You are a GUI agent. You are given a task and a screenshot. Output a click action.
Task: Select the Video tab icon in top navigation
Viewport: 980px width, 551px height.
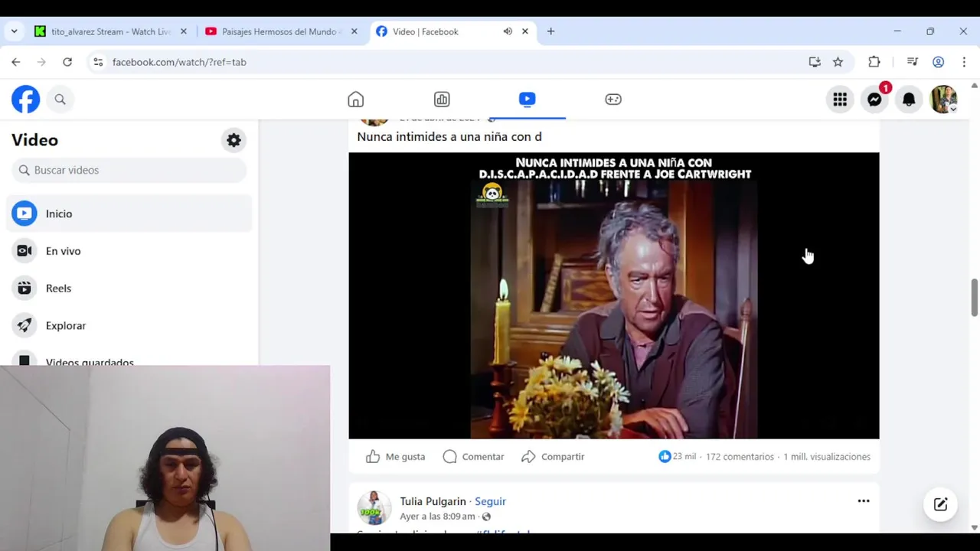(527, 99)
